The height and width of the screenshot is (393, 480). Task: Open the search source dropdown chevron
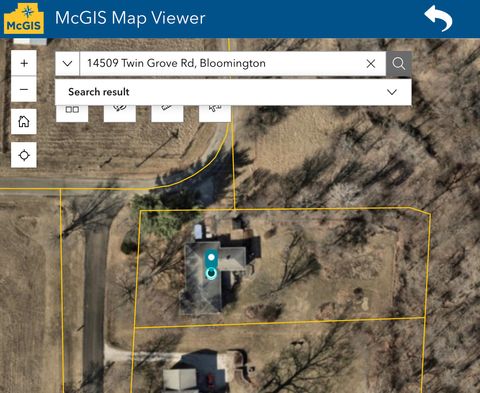click(67, 63)
